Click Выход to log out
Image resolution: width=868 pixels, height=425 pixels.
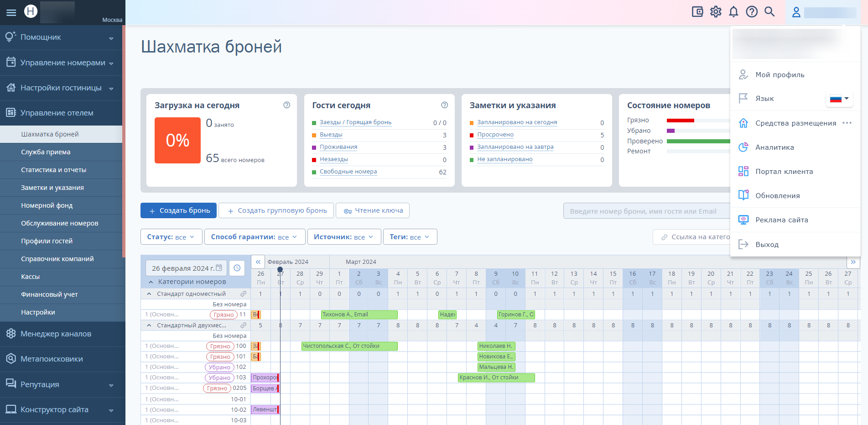[795, 244]
